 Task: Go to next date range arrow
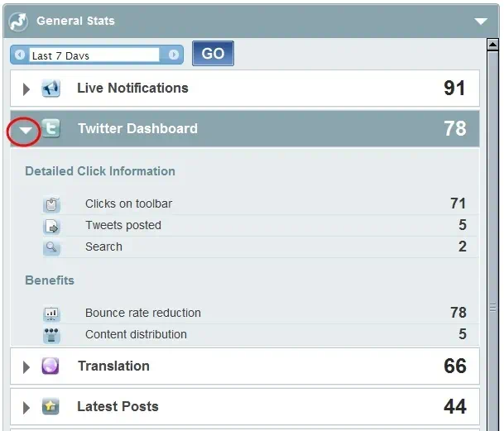[174, 55]
